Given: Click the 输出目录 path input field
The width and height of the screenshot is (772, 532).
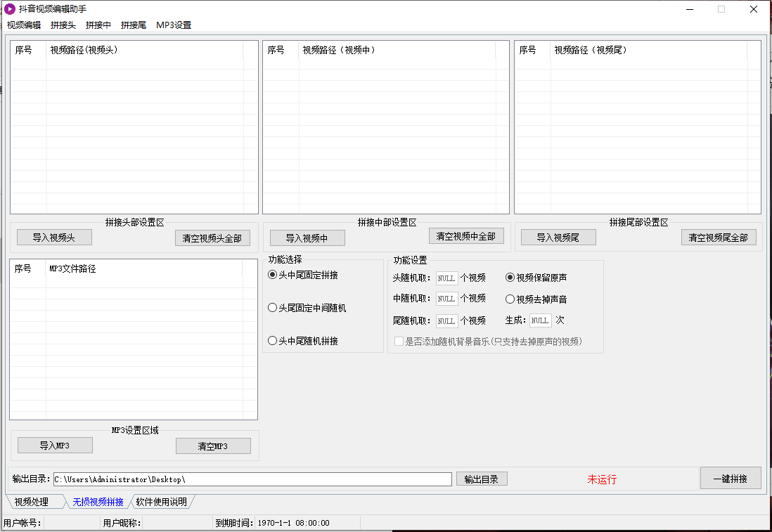Looking at the screenshot, I should pos(252,479).
